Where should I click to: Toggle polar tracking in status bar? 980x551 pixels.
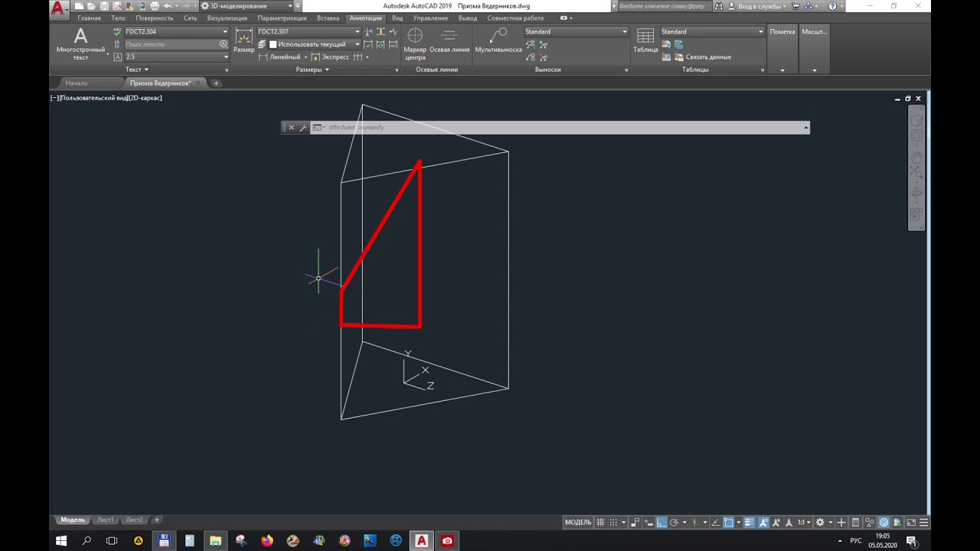(674, 523)
